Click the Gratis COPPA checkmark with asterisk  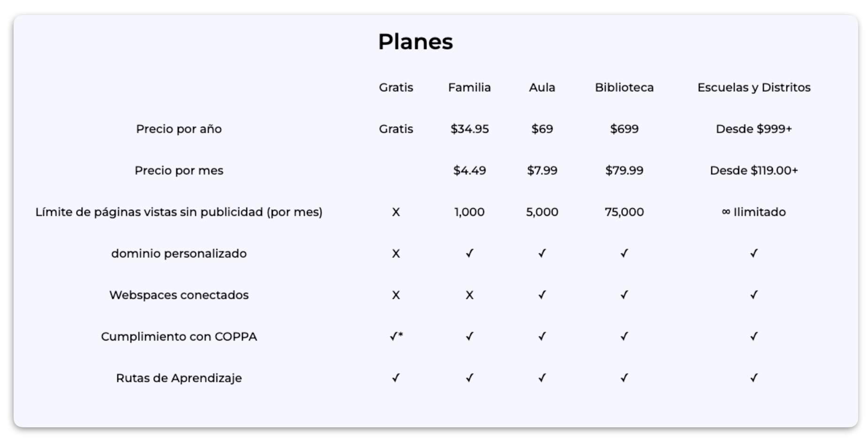click(x=396, y=336)
